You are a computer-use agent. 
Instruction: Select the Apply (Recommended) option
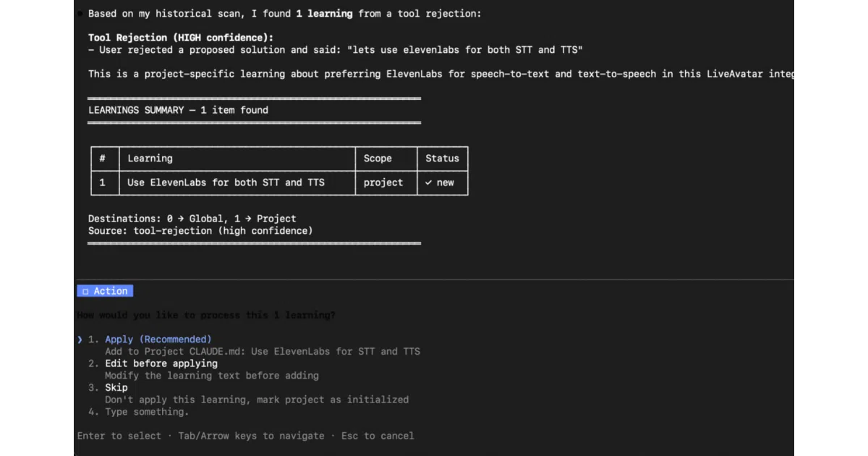(x=158, y=339)
